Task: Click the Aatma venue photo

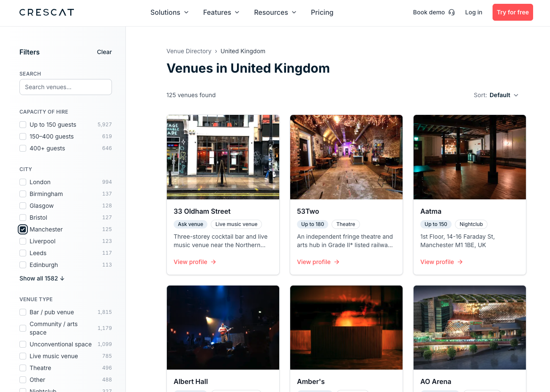Action: click(470, 157)
